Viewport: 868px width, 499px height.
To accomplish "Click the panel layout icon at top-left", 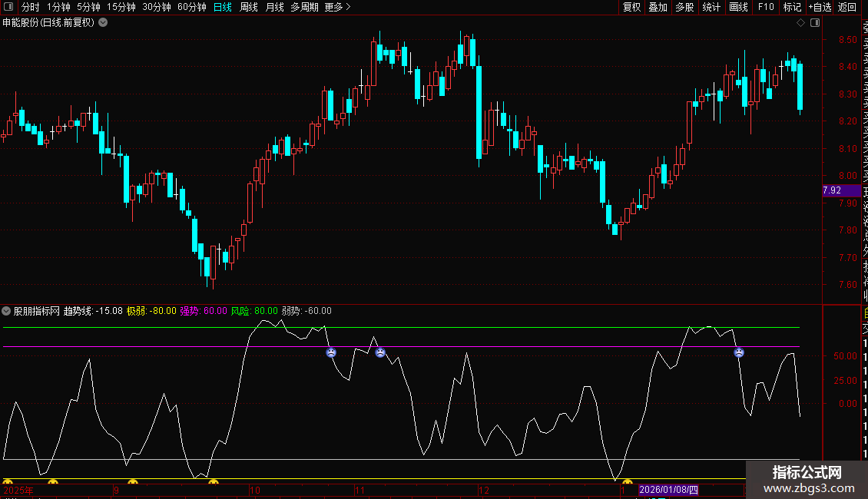I will pyautogui.click(x=8, y=7).
